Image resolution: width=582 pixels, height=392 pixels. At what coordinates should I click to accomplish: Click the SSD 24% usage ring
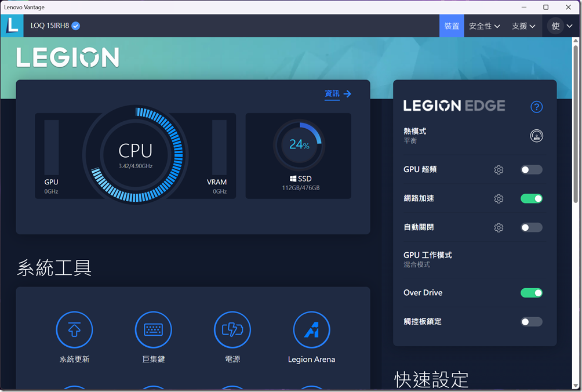click(x=299, y=145)
